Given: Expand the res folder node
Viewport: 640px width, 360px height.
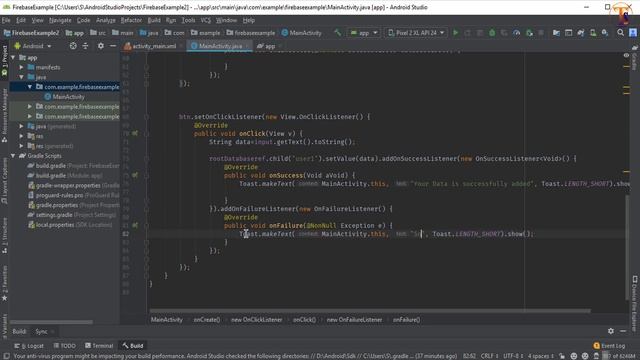Looking at the screenshot, I should [x=22, y=136].
